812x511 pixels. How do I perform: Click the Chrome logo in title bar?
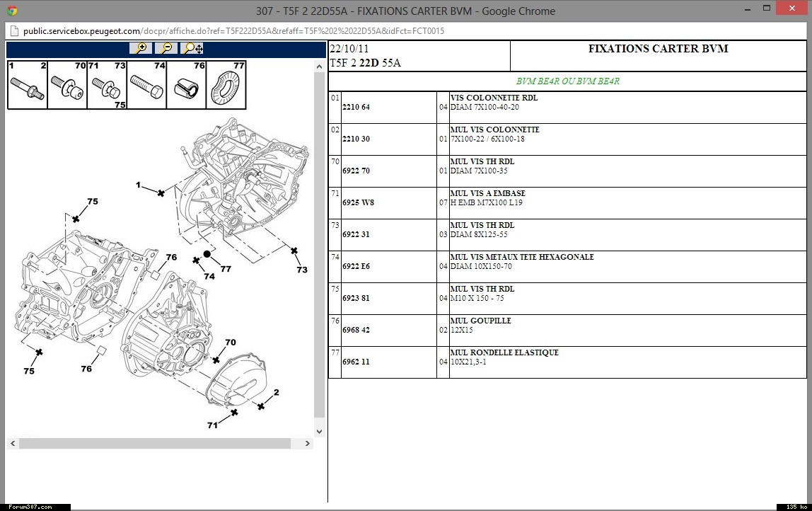[x=11, y=11]
